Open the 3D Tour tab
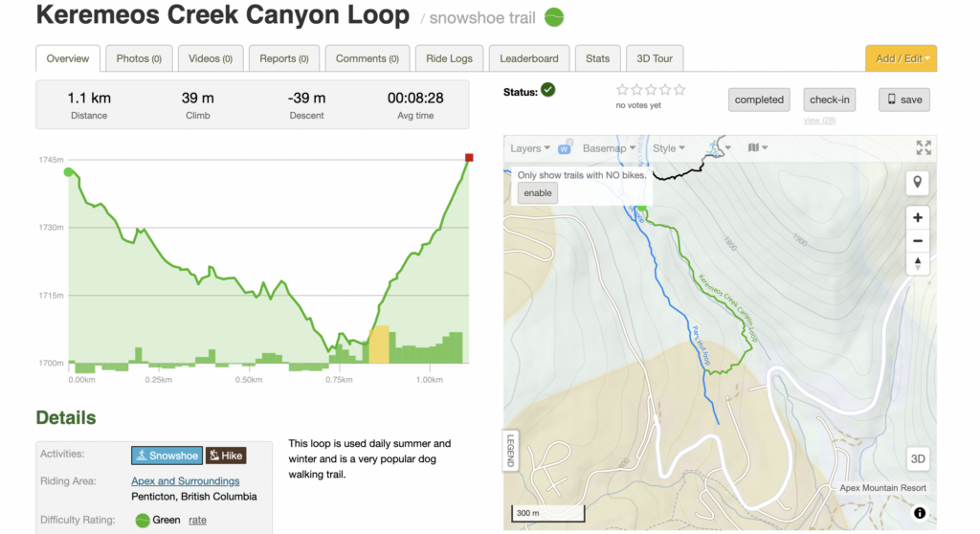Screen dimensions: 980x534 655,58
